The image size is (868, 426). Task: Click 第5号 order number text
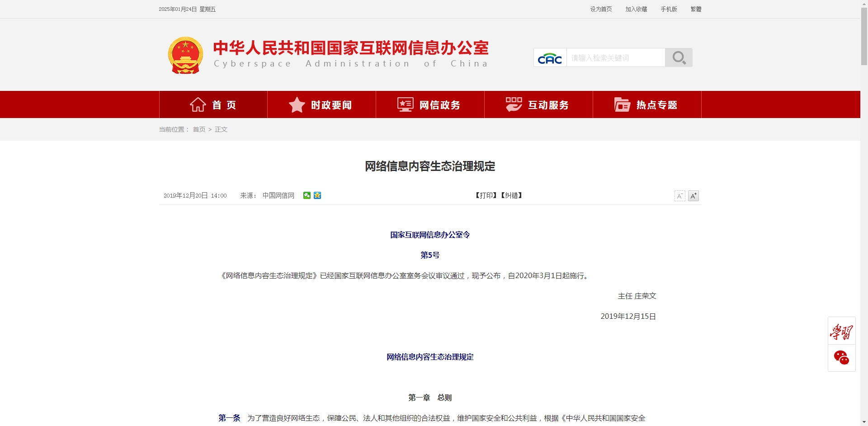tap(430, 255)
